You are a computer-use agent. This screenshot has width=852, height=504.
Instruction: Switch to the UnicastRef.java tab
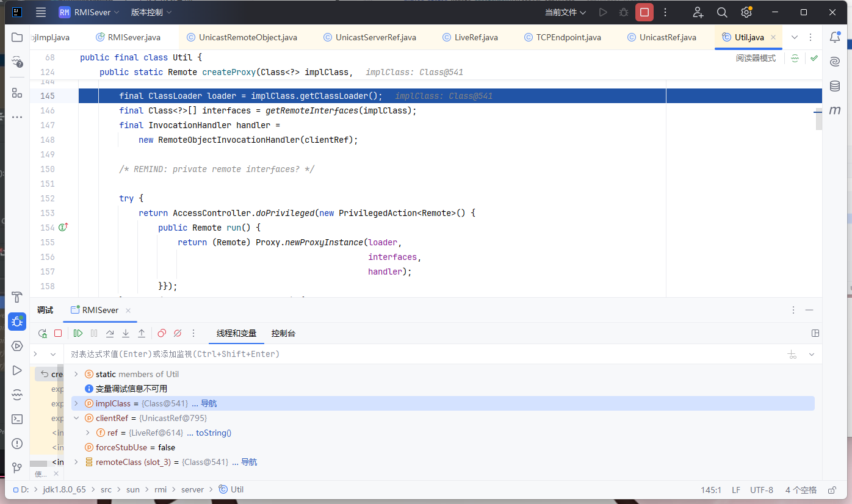point(667,37)
